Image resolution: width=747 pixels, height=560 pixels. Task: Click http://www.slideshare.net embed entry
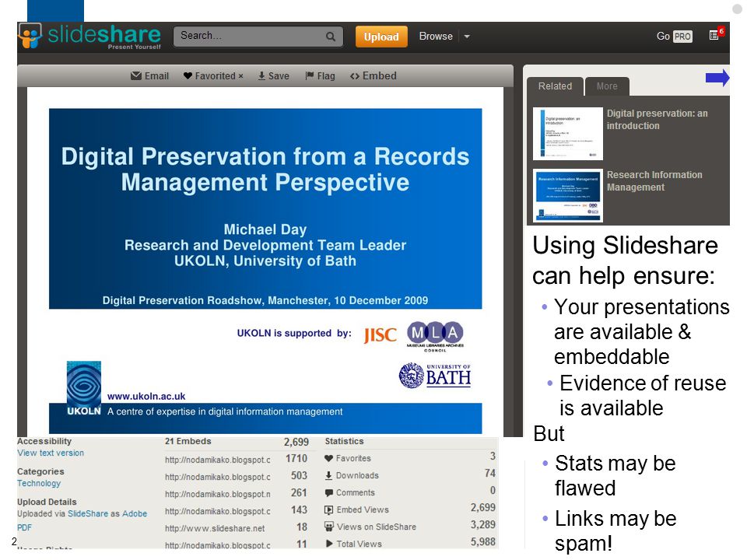pyautogui.click(x=215, y=529)
